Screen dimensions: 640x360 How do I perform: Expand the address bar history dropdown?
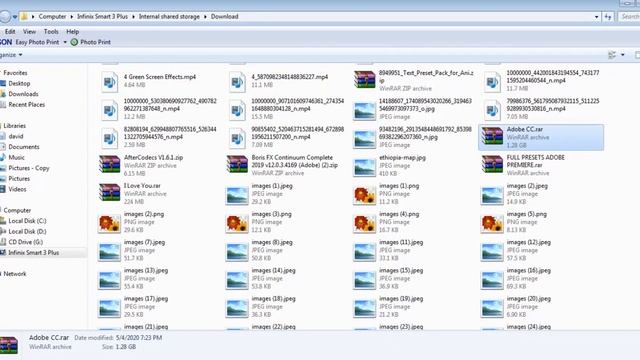[x=596, y=17]
